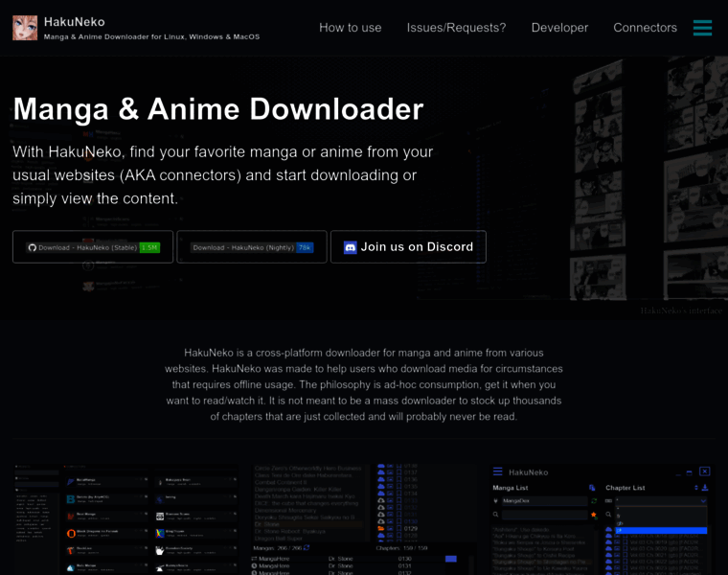This screenshot has width=728, height=575.
Task: Open the connectors grid screenshot thumbnail
Action: point(125,518)
